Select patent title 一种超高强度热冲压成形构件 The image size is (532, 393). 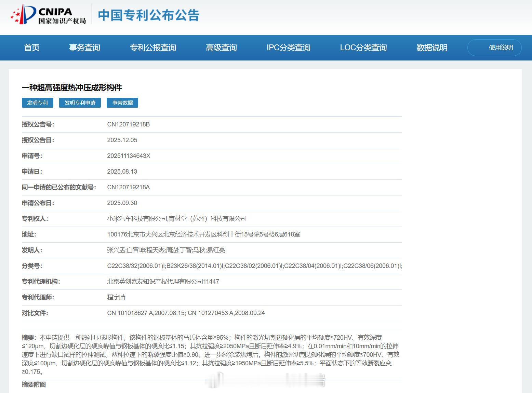[x=72, y=88]
